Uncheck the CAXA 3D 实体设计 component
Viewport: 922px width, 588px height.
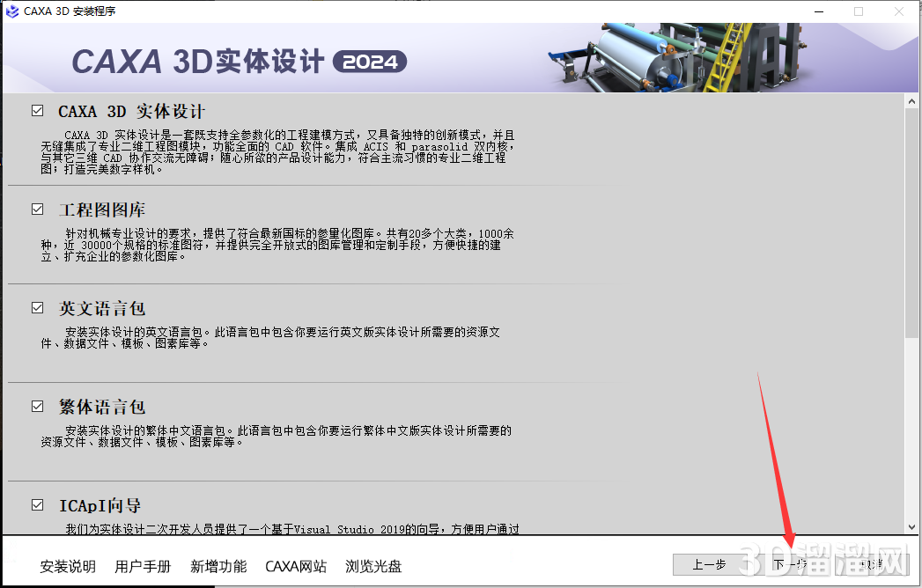[36, 111]
